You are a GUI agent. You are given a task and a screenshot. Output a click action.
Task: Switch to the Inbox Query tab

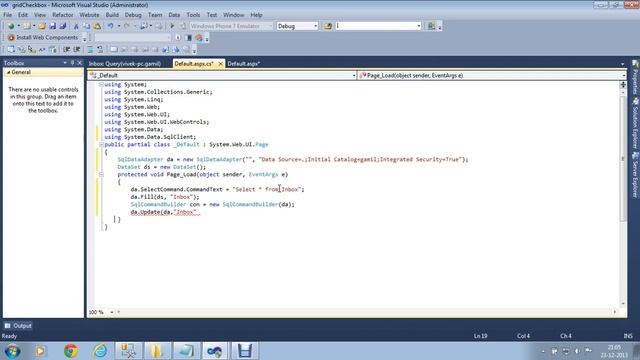tap(125, 64)
